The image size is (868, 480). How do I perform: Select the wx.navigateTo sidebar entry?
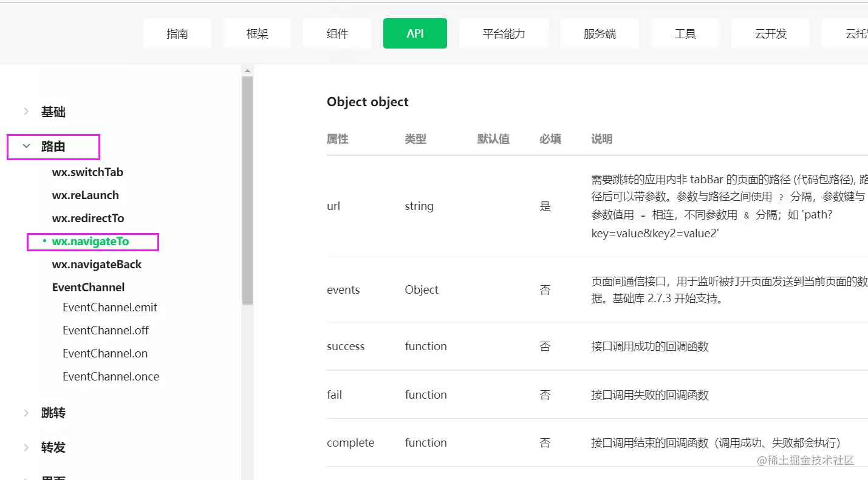tap(91, 242)
